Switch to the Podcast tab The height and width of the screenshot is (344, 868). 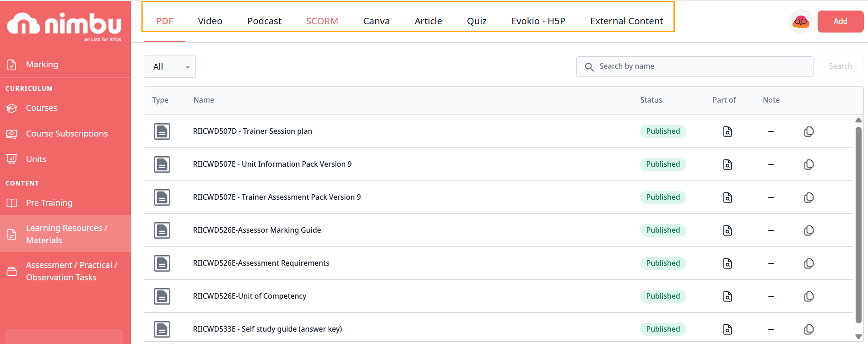264,21
